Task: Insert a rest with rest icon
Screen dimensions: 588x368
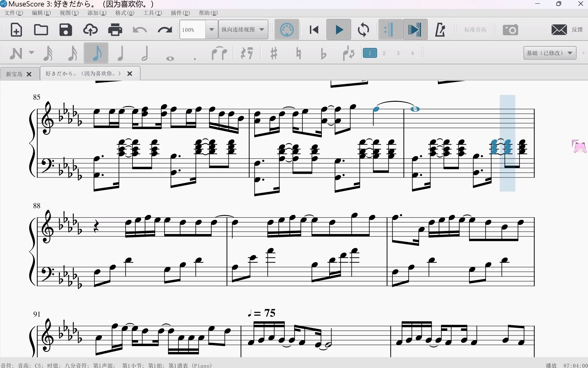Action: pyautogui.click(x=247, y=53)
